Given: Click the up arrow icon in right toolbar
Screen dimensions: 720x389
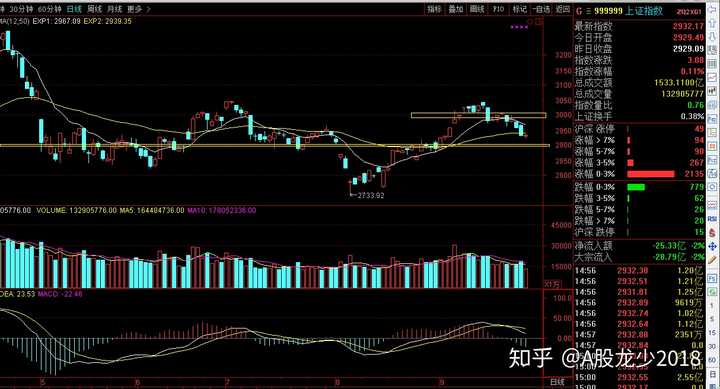Looking at the screenshot, I should coord(712,22).
